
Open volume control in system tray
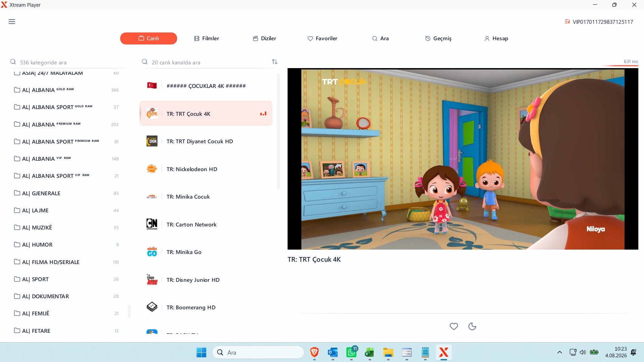tap(583, 352)
